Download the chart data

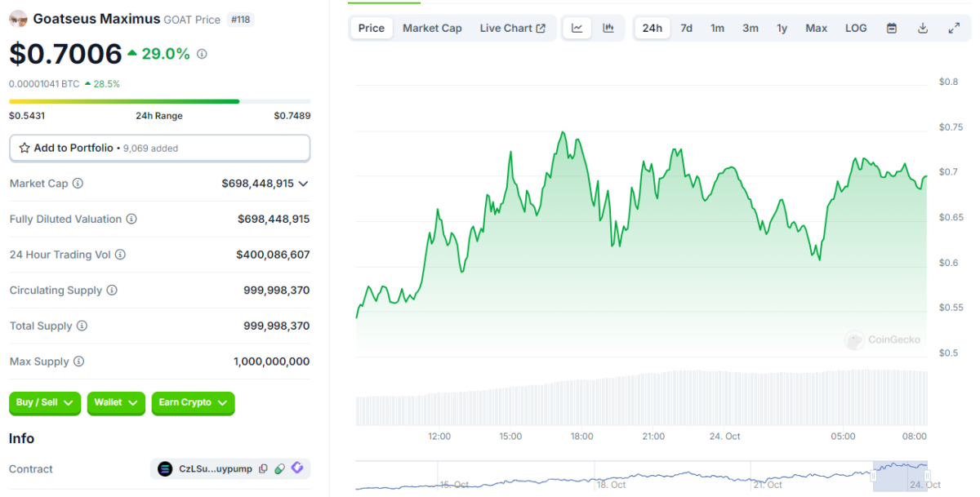coord(923,28)
